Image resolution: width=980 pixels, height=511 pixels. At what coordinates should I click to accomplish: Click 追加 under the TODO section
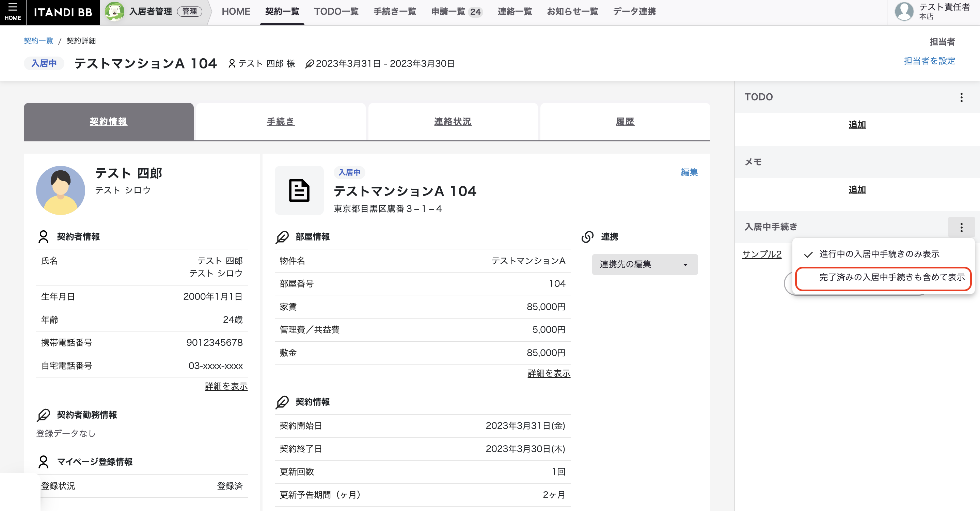pos(857,125)
